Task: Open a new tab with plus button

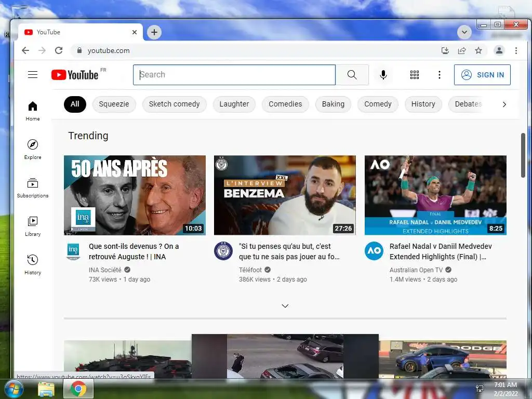Action: tap(154, 32)
